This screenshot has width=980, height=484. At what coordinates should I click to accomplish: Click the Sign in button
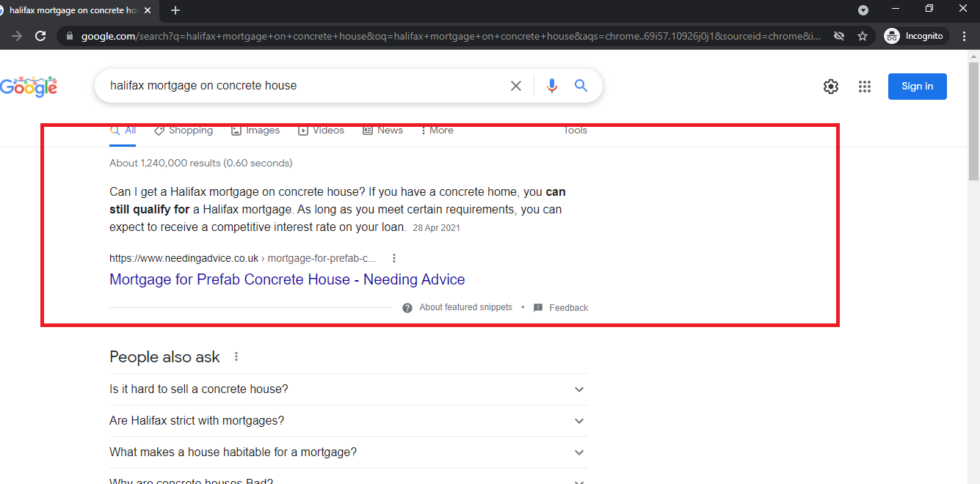pyautogui.click(x=917, y=87)
